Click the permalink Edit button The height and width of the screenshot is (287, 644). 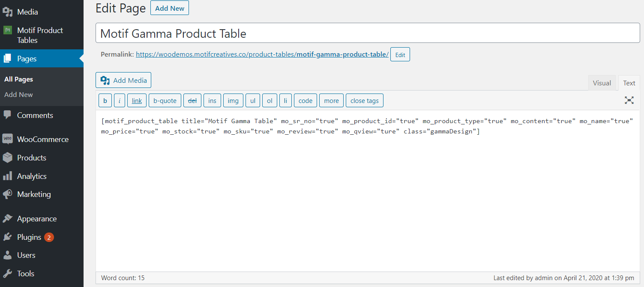(400, 54)
